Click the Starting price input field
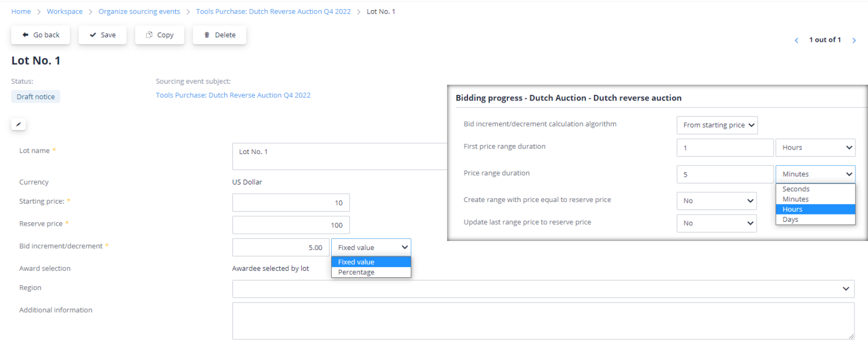This screenshot has width=868, height=346. tap(290, 203)
